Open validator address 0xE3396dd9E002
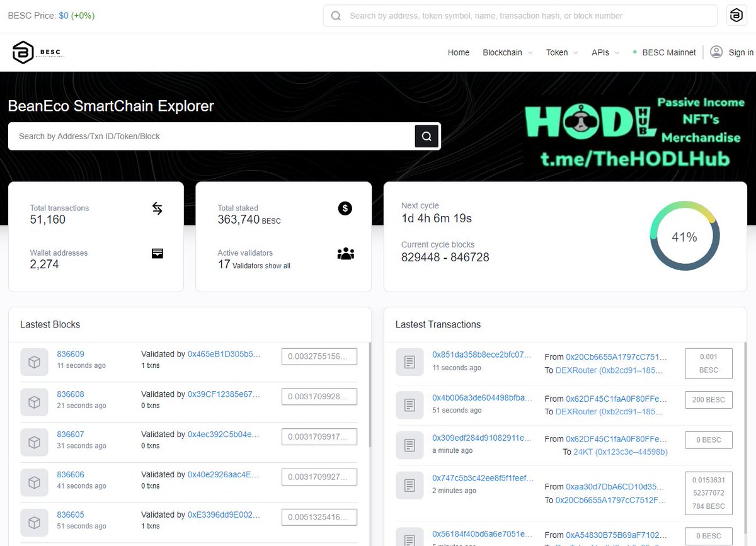The width and height of the screenshot is (756, 546). (x=224, y=515)
